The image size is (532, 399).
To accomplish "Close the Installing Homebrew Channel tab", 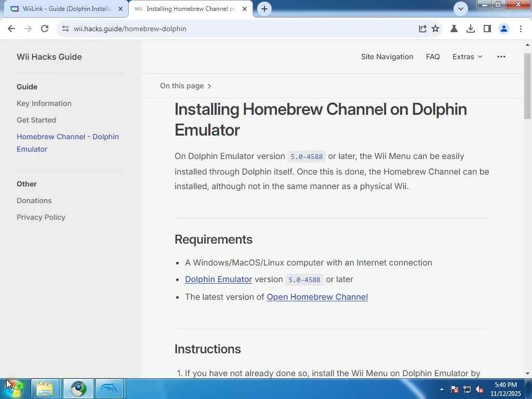I will 245,9.
